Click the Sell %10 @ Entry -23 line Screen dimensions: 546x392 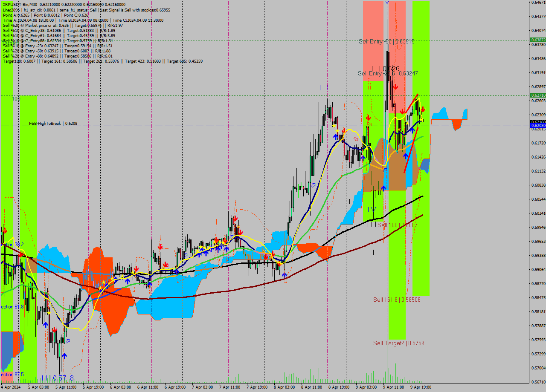[x=58, y=46]
